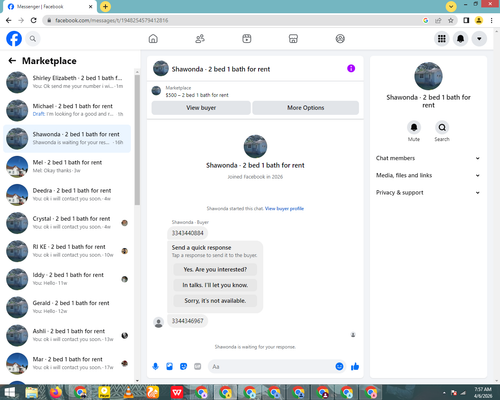The image size is (500, 400).
Task: Open Michael draft conversation
Action: point(67,110)
